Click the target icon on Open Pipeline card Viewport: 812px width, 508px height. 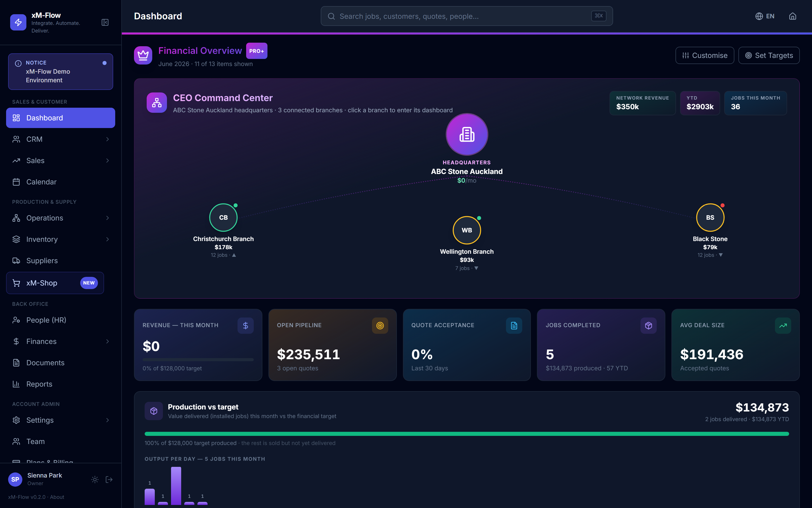point(380,326)
